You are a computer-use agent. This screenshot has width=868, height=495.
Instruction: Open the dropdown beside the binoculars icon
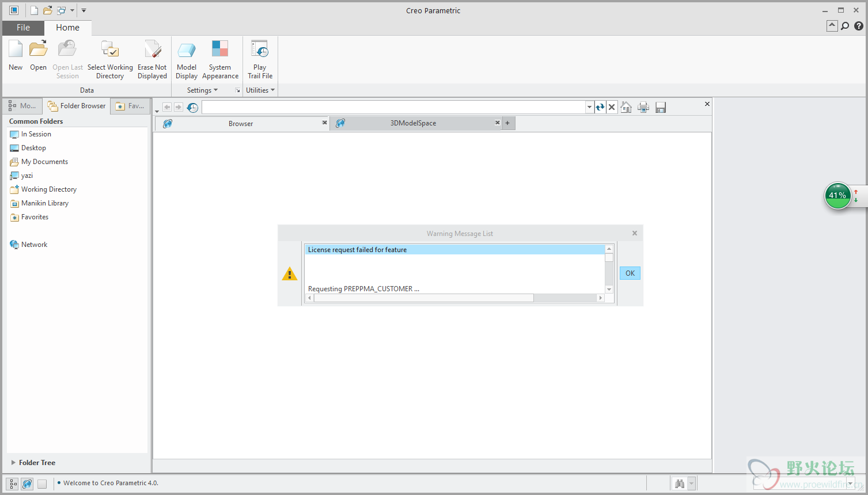[692, 484]
